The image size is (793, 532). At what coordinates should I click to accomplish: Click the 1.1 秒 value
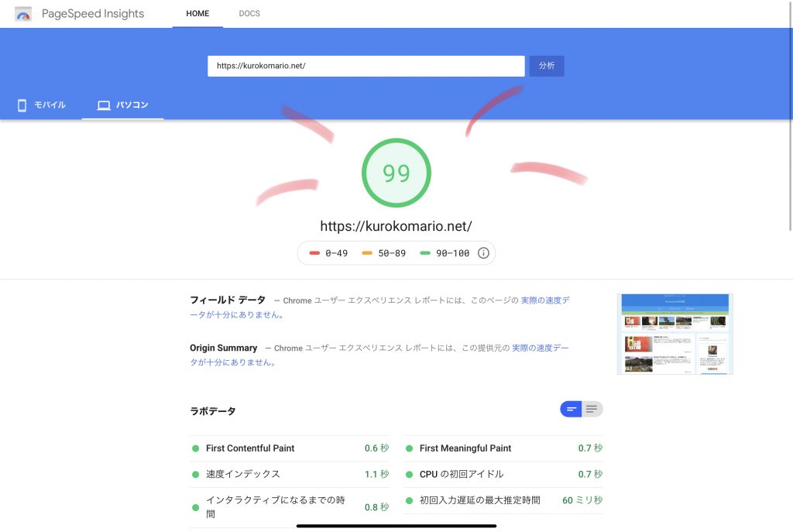coord(377,474)
